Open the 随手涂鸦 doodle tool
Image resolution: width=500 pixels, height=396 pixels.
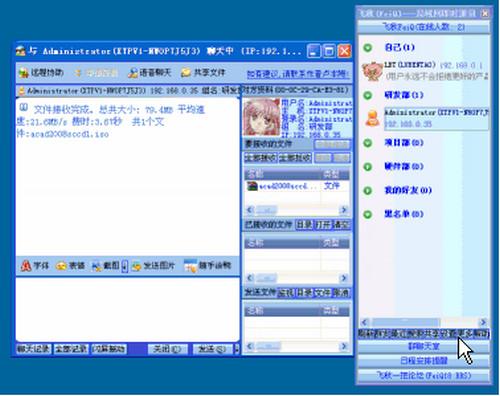pyautogui.click(x=190, y=266)
